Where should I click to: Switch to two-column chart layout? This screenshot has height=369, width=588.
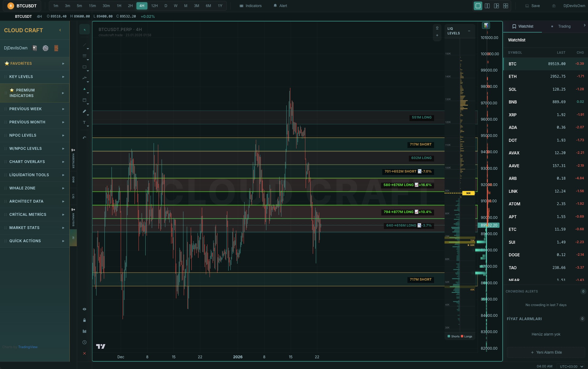[487, 6]
